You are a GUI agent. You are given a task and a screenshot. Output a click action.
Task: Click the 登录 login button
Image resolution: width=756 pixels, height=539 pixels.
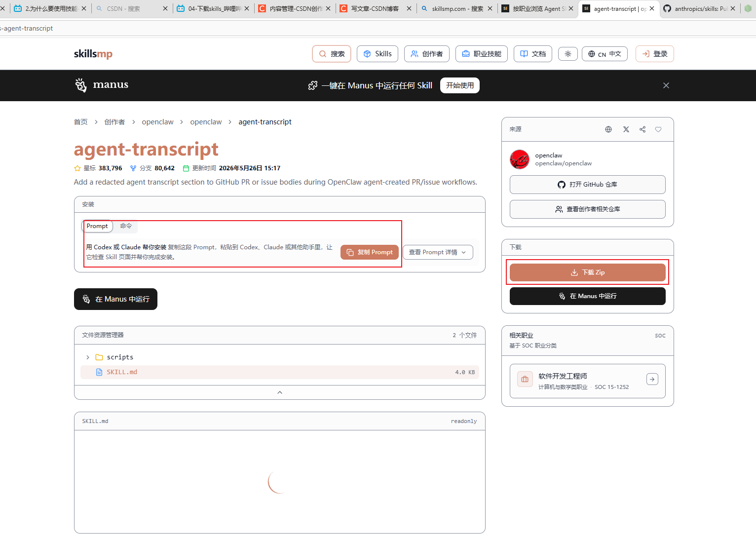[655, 54]
